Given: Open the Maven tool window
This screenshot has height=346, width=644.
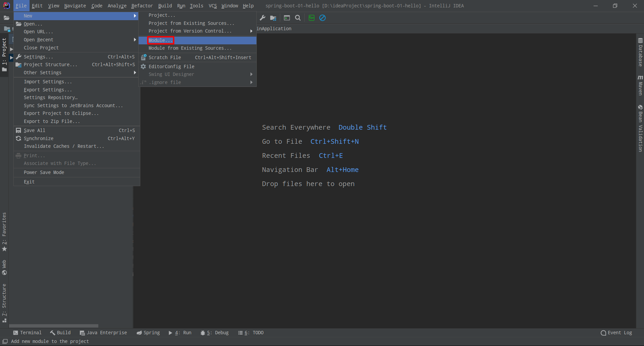Looking at the screenshot, I should (640, 85).
